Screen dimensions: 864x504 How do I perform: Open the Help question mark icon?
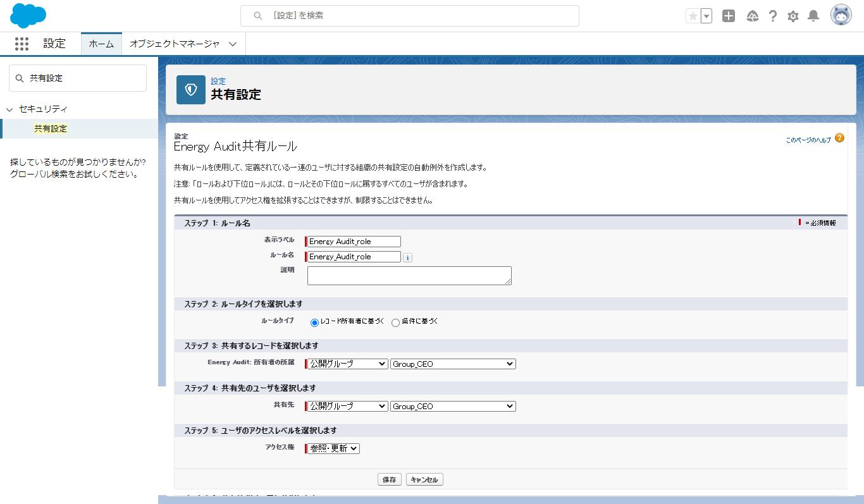pos(773,16)
